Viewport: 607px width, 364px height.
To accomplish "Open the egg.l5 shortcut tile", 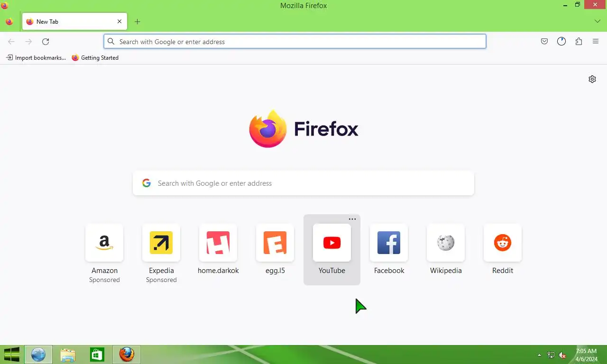I will tap(275, 243).
